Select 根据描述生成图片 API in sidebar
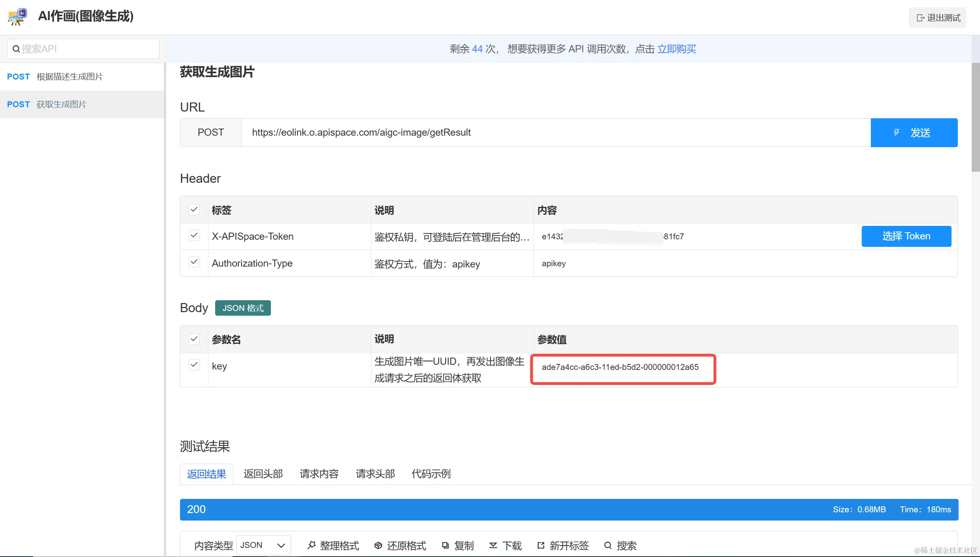This screenshot has width=980, height=557. tap(70, 77)
